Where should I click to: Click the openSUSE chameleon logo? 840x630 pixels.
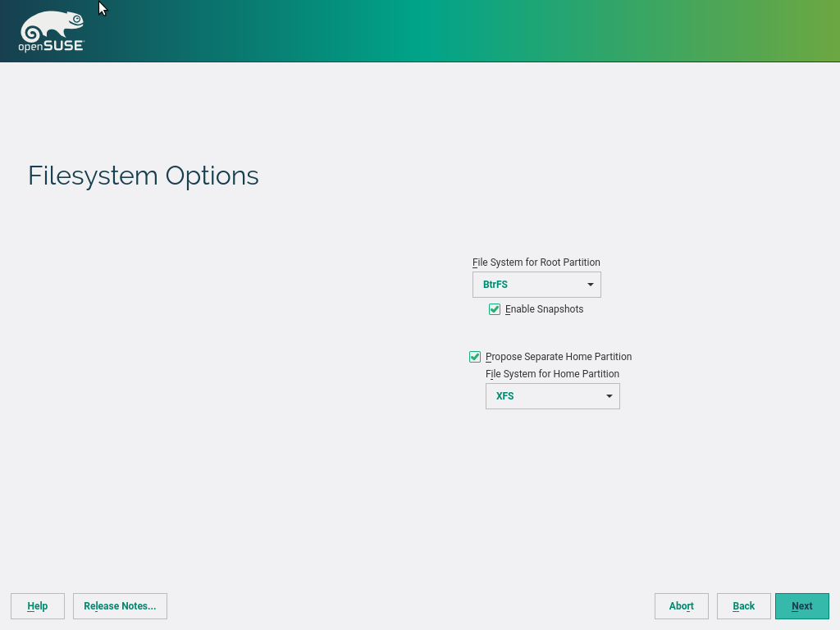pyautogui.click(x=52, y=32)
